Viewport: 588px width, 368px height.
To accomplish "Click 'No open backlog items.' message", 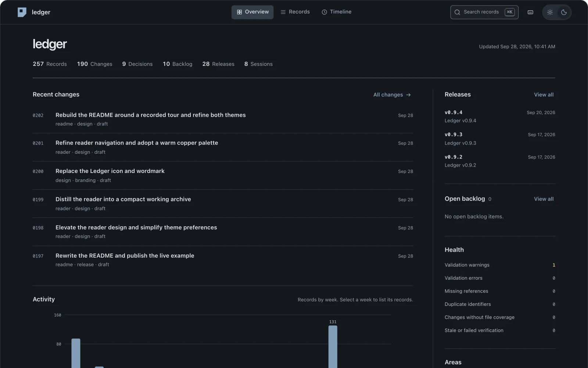I will (474, 217).
